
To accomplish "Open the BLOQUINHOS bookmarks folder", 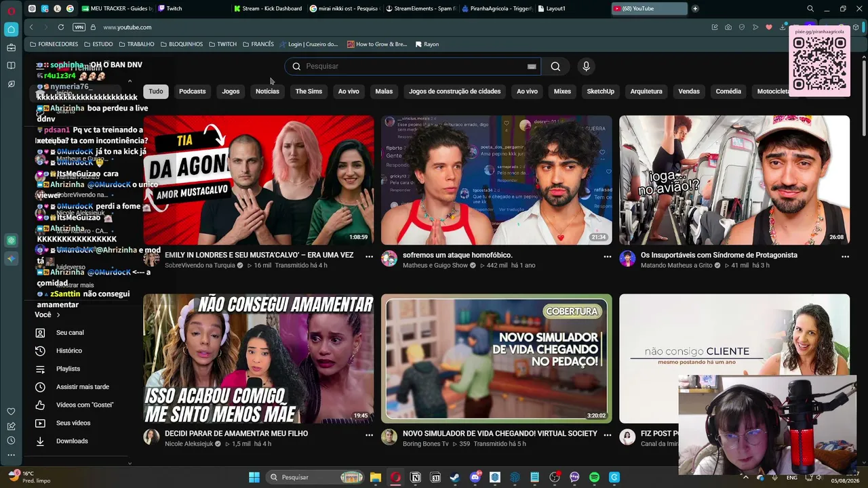I will [182, 44].
